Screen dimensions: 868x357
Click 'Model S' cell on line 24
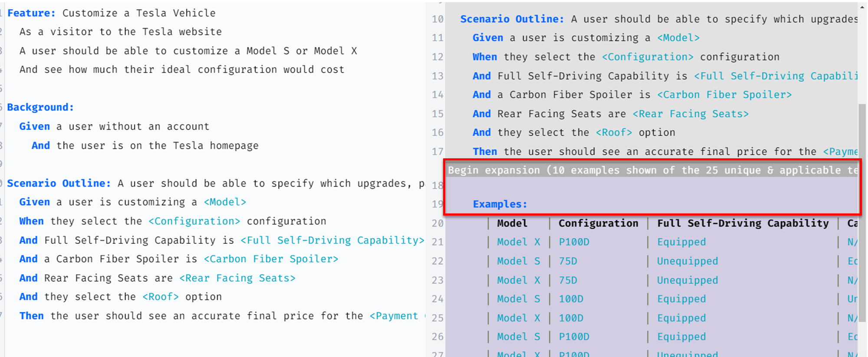pos(519,299)
